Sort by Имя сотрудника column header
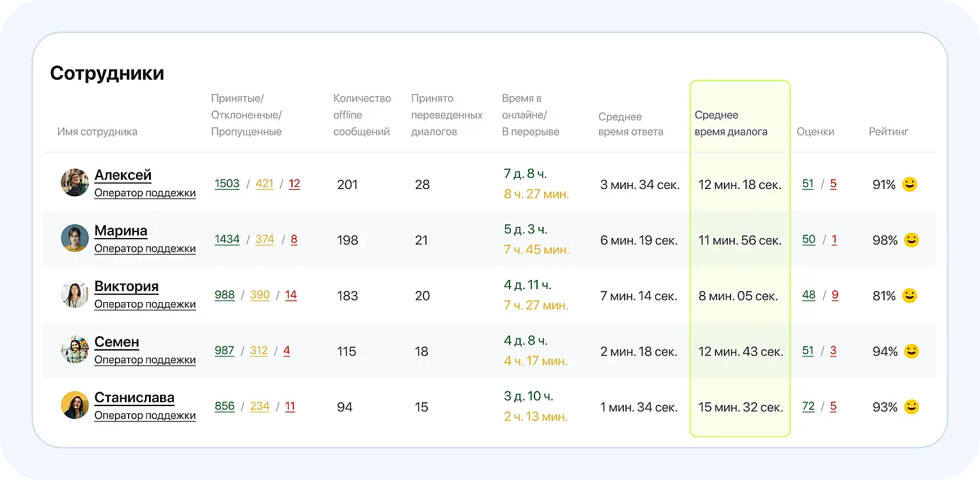The height and width of the screenshot is (480, 980). [x=97, y=131]
